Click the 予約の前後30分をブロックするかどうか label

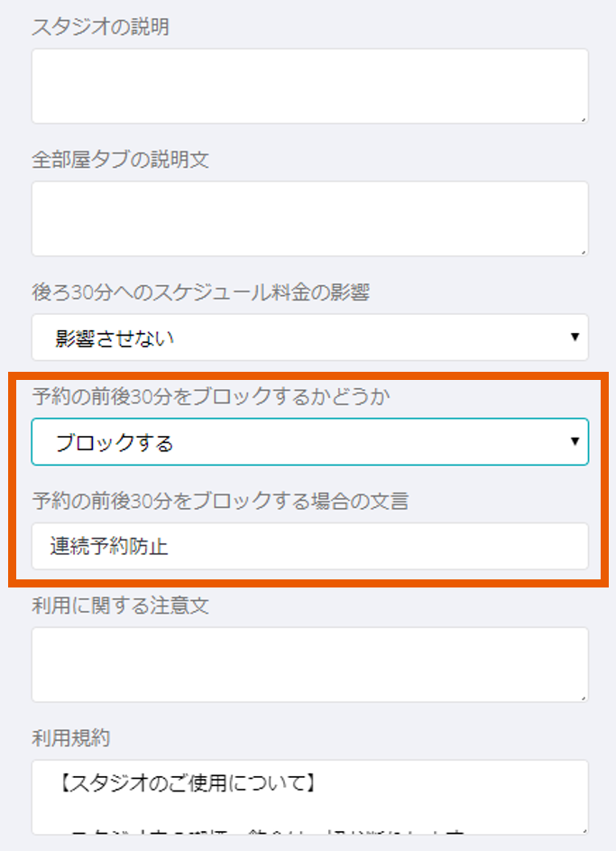(210, 396)
